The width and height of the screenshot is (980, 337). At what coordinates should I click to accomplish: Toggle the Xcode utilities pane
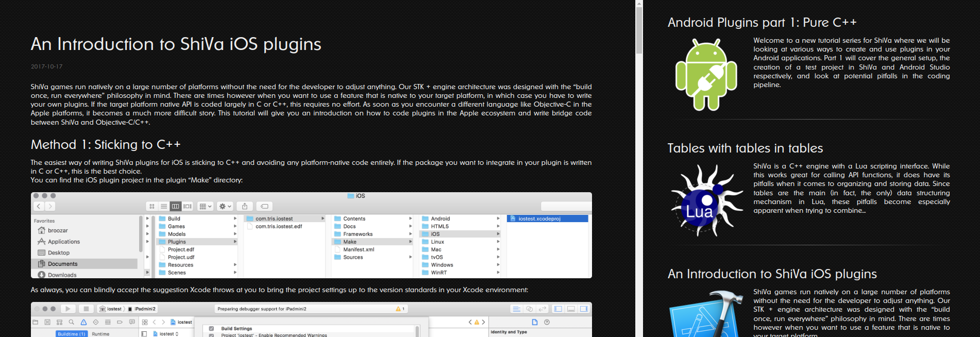point(584,309)
